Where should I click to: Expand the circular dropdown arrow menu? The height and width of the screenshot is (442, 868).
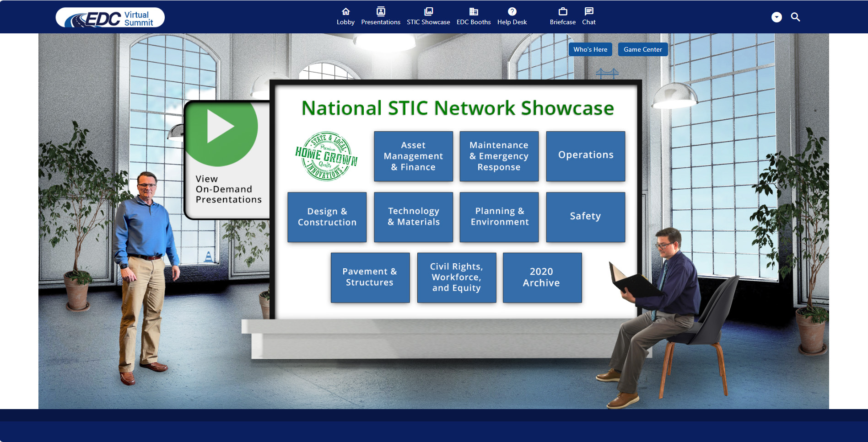point(776,17)
